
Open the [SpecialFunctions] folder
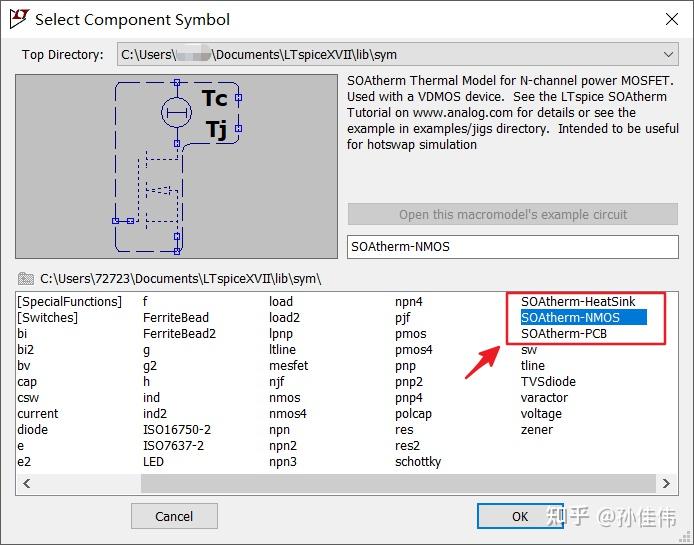pyautogui.click(x=69, y=301)
